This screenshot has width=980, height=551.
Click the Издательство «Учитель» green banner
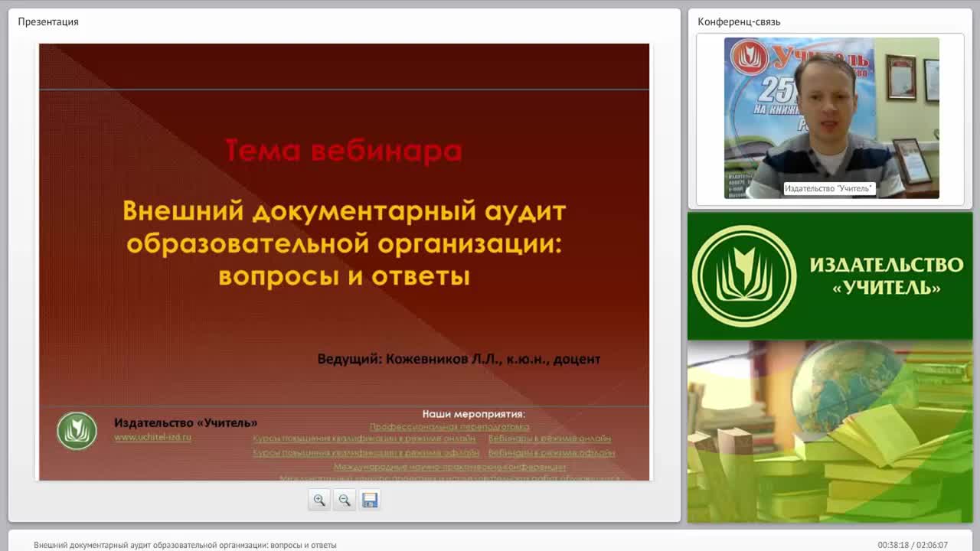pos(830,276)
